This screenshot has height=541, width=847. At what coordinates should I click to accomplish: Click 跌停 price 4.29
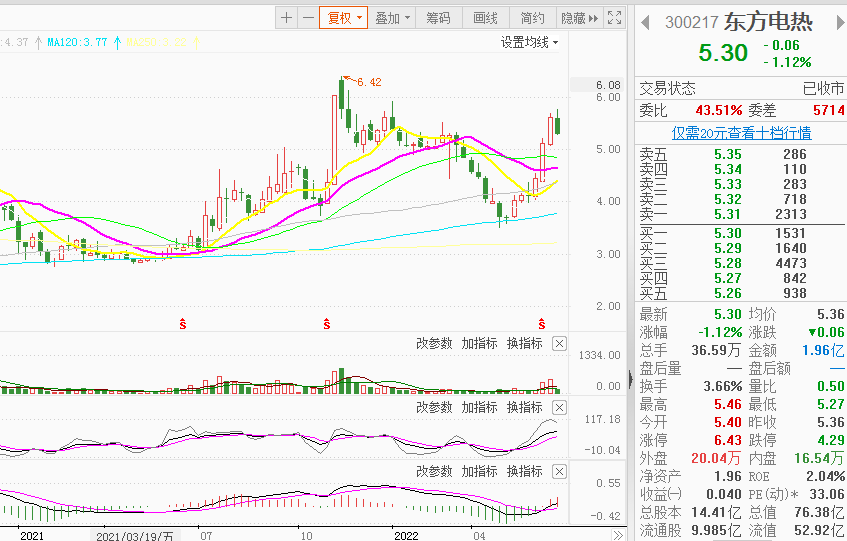click(x=831, y=440)
